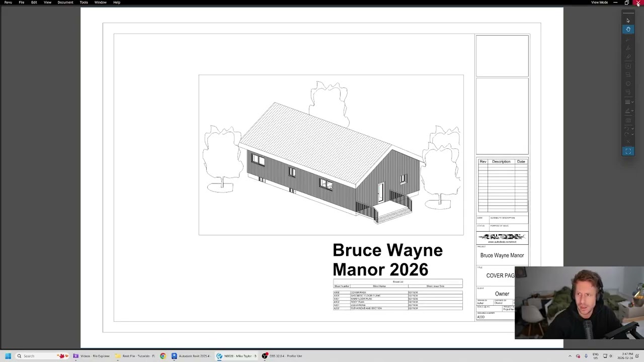Click the Snapshot camera tool

628,120
